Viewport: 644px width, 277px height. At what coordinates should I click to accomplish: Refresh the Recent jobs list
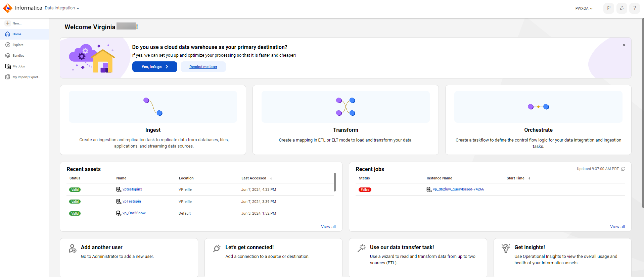623,169
